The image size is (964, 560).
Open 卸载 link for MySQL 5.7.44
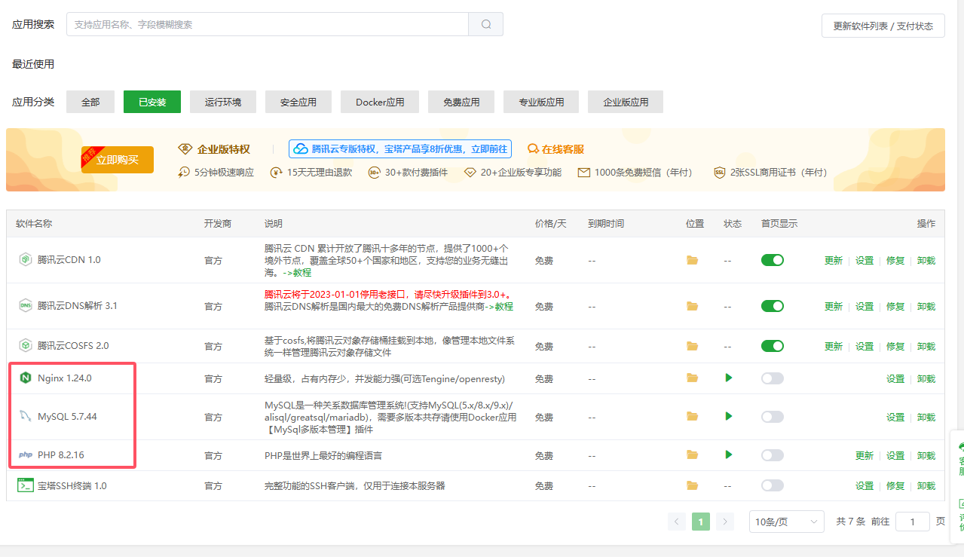(926, 417)
